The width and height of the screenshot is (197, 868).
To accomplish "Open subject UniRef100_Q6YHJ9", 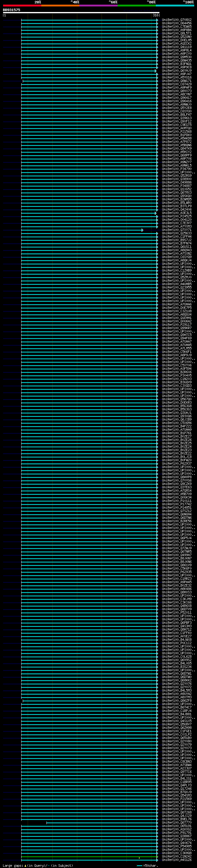I will [x=177, y=71].
